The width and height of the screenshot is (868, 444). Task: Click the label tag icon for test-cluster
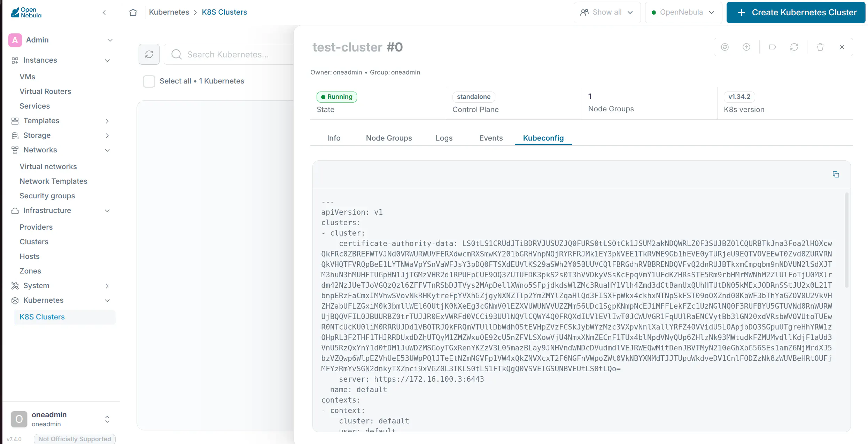[772, 47]
